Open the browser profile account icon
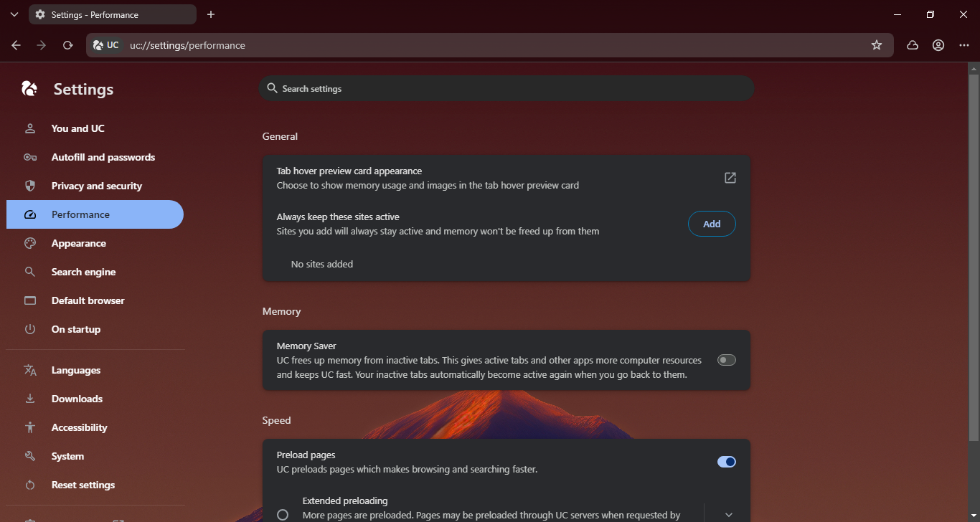Viewport: 980px width, 522px height. click(x=938, y=44)
